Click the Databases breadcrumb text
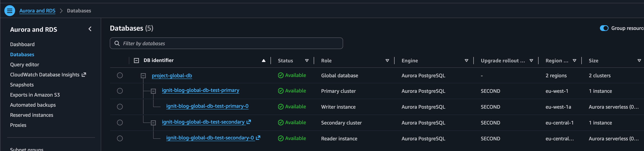Viewport: 644px width, 151px height. (x=79, y=11)
